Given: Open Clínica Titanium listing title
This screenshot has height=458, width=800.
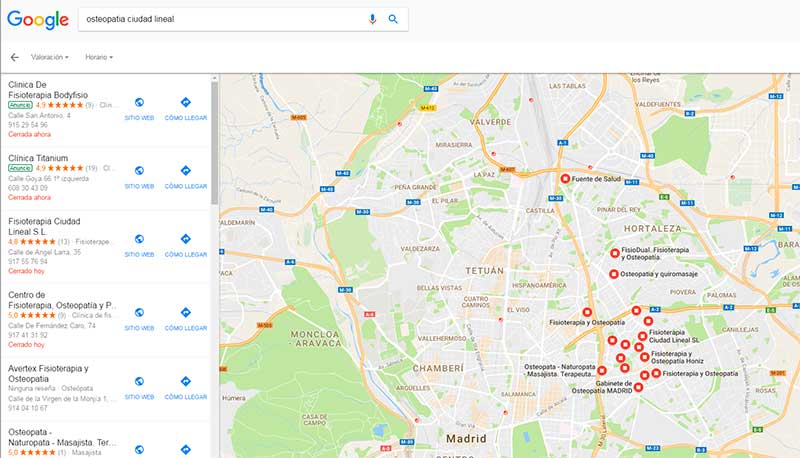Looking at the screenshot, I should pyautogui.click(x=38, y=158).
